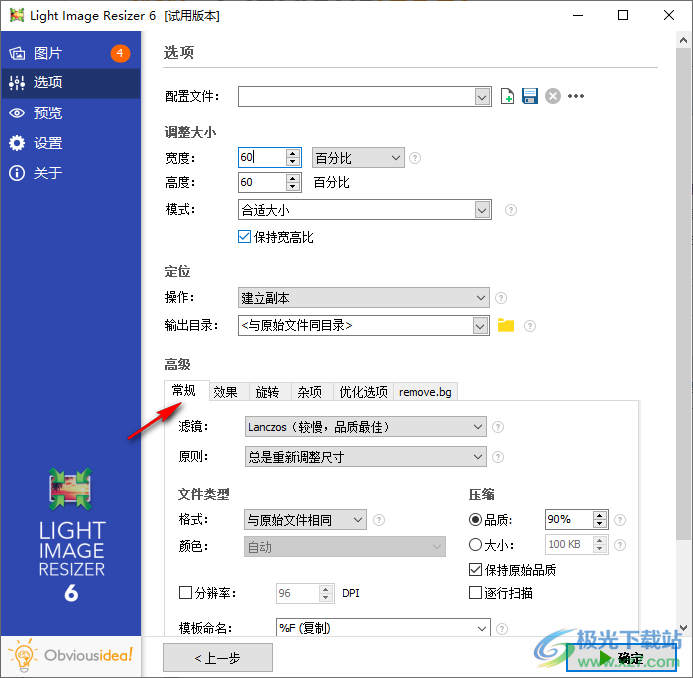The height and width of the screenshot is (678, 693).
Task: Open the 图片 section in sidebar
Action: (71, 53)
